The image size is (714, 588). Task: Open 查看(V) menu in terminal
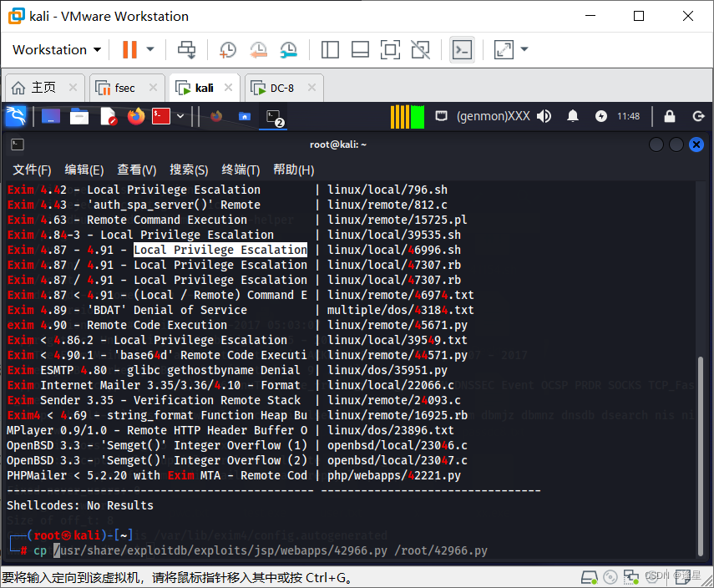tap(137, 170)
